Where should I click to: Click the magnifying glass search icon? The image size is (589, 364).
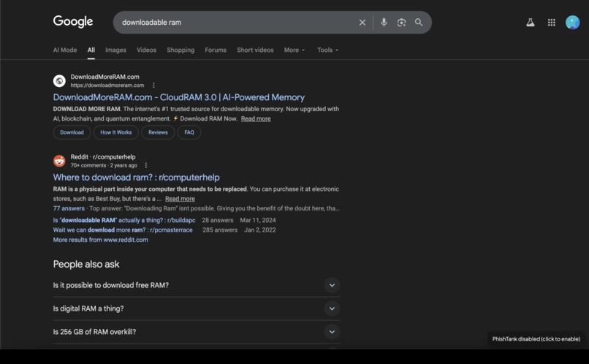[419, 23]
